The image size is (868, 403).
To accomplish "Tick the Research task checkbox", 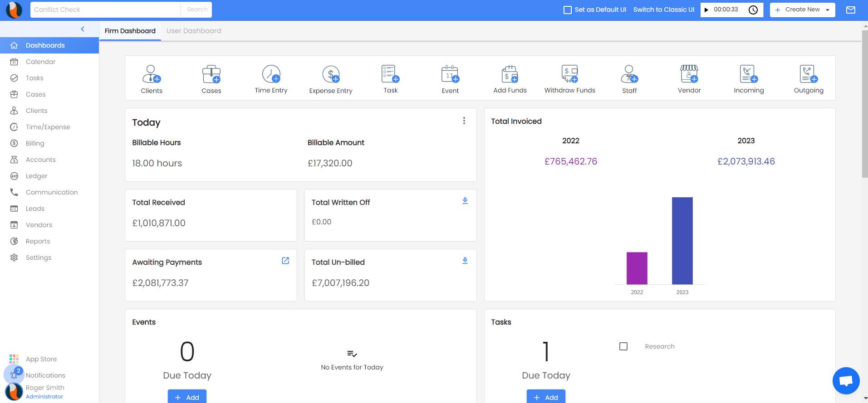I will pos(623,346).
